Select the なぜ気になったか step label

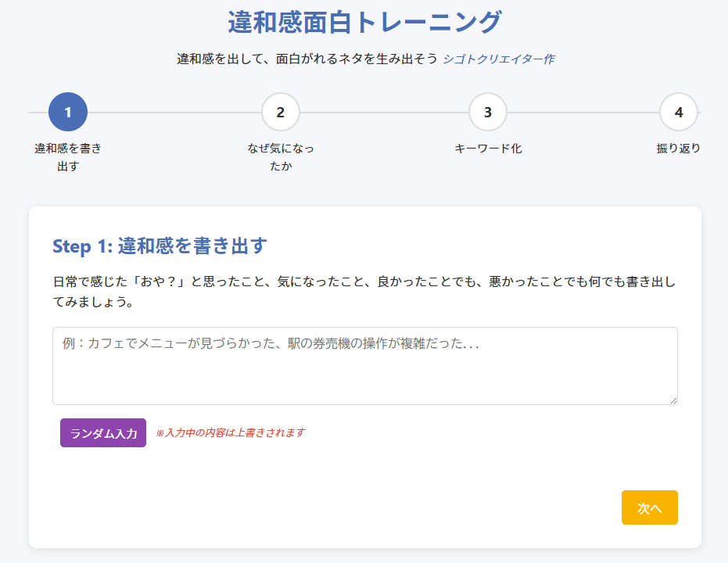[281, 156]
